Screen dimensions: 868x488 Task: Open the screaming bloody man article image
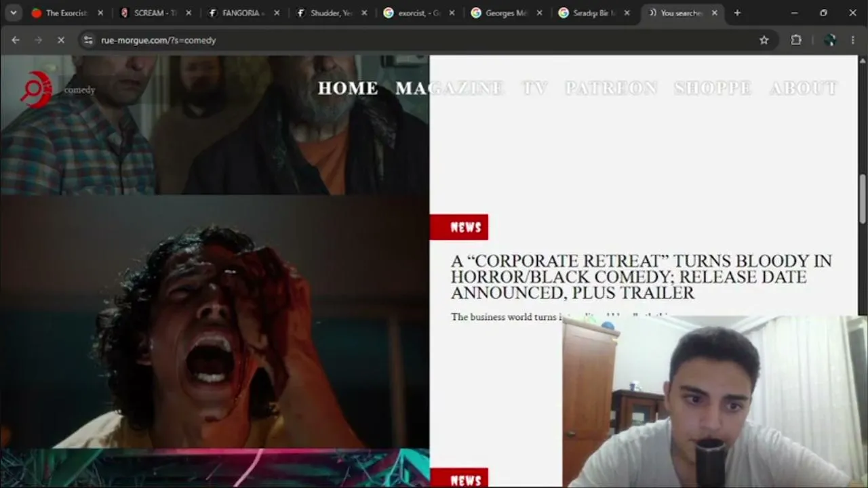tap(214, 322)
